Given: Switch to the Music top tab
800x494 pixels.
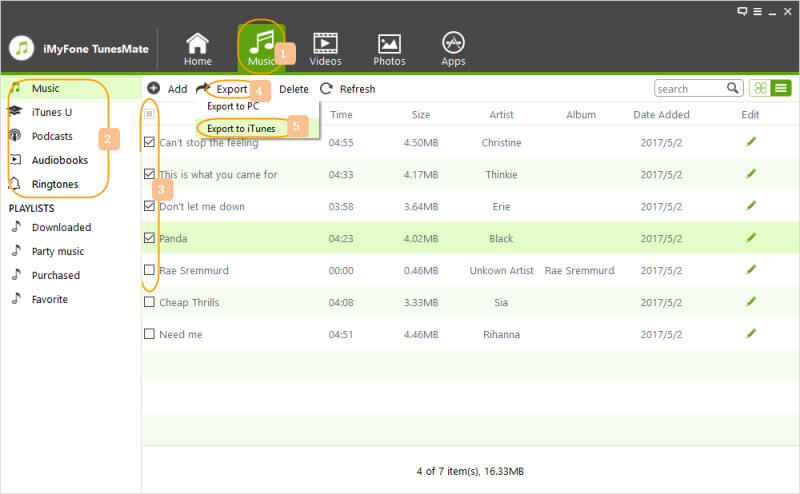Looking at the screenshot, I should coord(261,47).
